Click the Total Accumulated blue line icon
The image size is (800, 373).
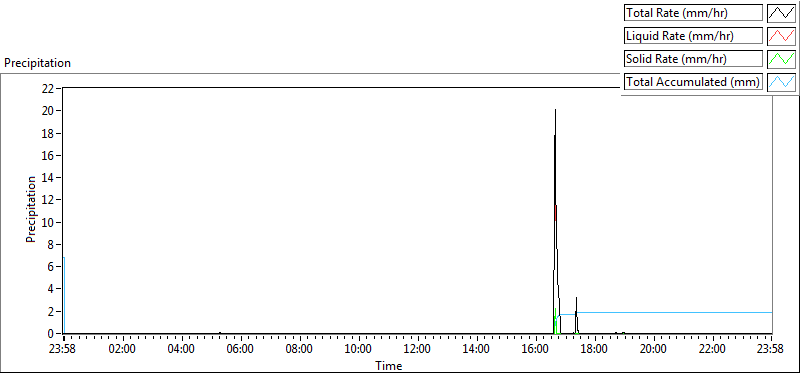click(x=782, y=81)
